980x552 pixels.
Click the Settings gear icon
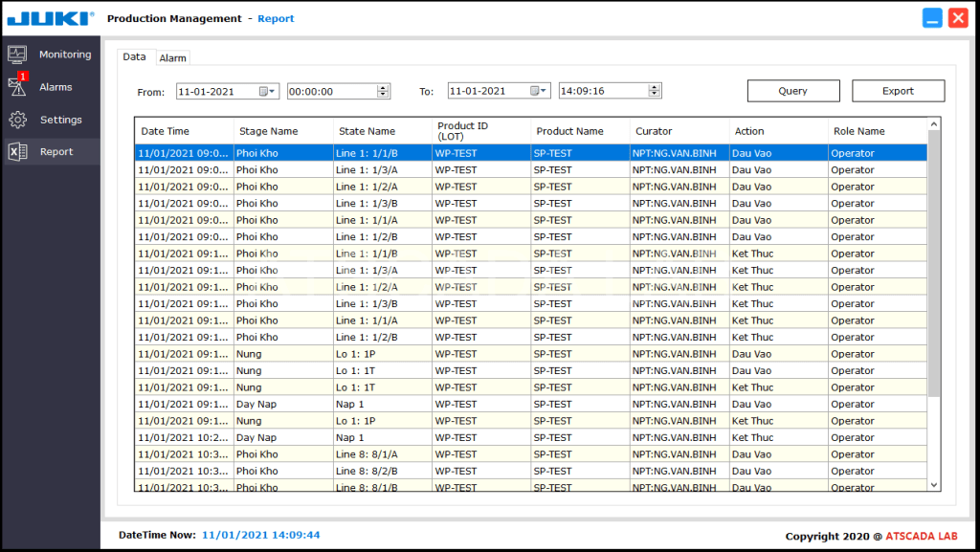[17, 120]
